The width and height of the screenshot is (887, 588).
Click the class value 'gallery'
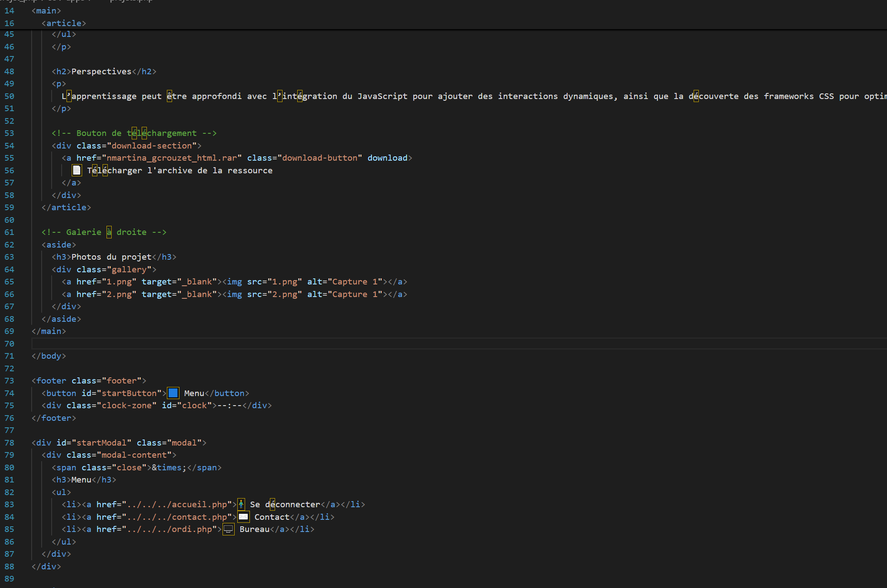tap(129, 269)
